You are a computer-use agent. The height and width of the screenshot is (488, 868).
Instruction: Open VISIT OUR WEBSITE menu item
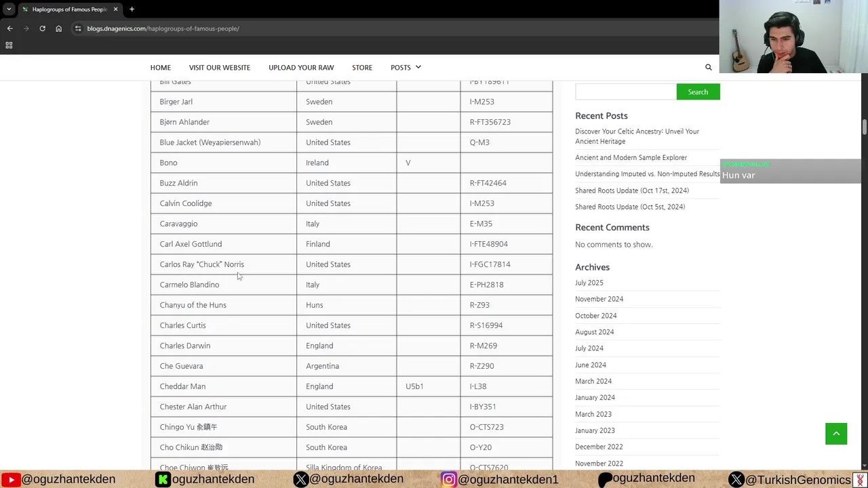tap(220, 67)
